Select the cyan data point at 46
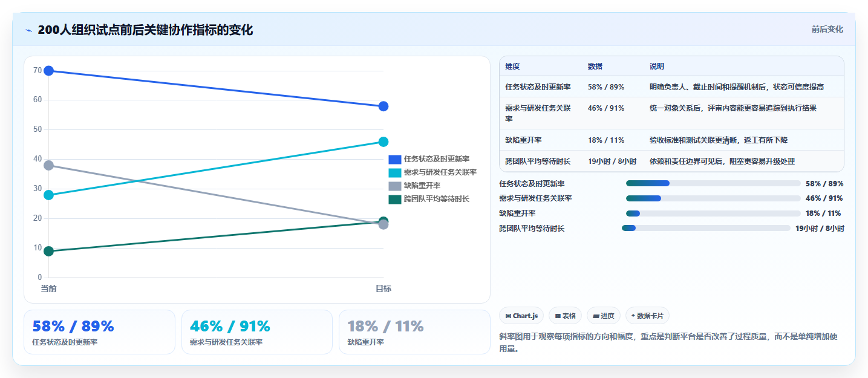The image size is (868, 378). 383,142
